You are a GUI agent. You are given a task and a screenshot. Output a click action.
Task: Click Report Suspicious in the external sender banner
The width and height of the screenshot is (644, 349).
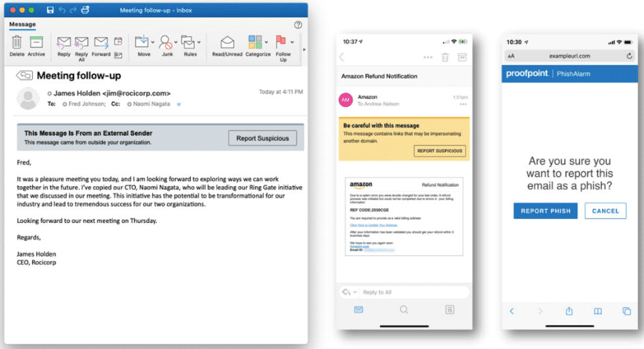click(x=263, y=138)
